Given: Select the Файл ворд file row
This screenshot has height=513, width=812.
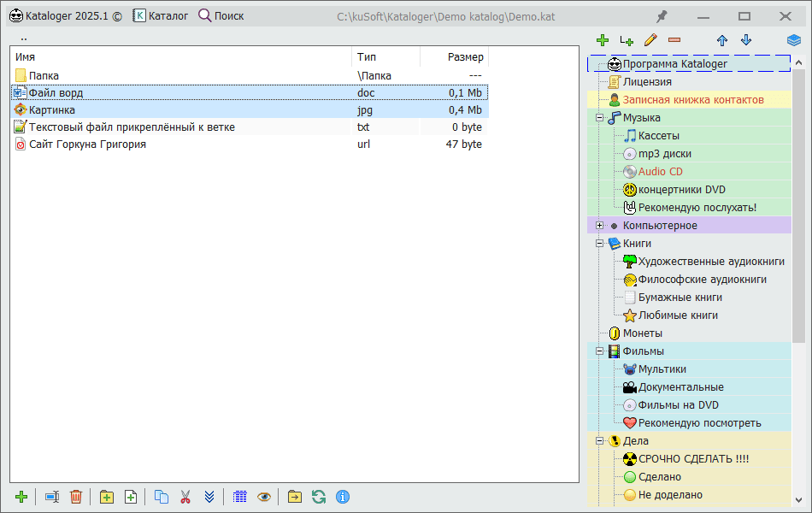Looking at the screenshot, I should tap(250, 92).
